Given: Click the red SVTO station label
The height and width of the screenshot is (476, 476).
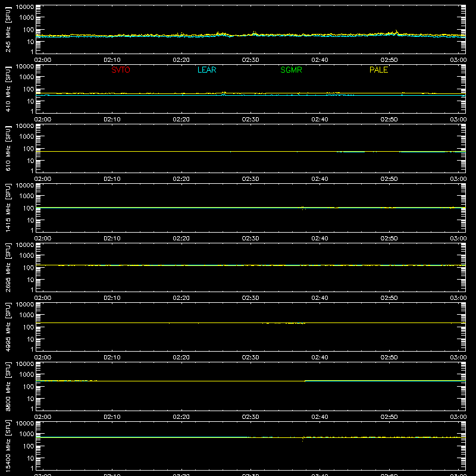Looking at the screenshot, I should pos(121,70).
